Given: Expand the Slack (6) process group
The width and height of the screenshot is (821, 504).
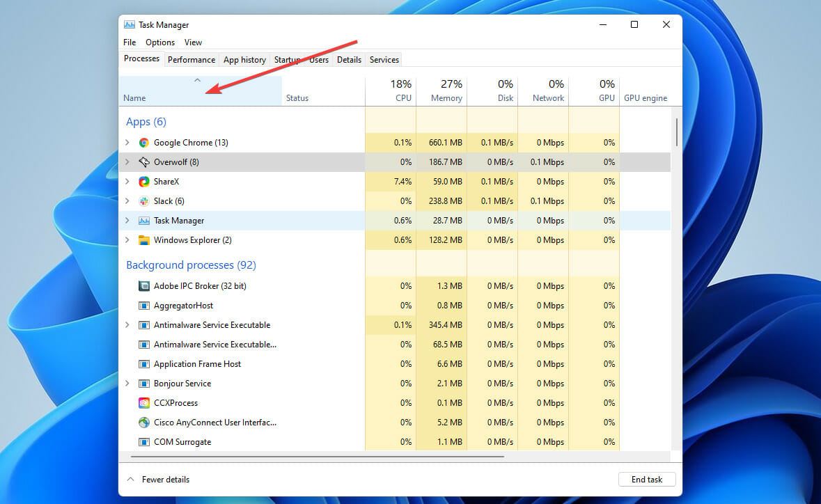Looking at the screenshot, I should click(127, 201).
